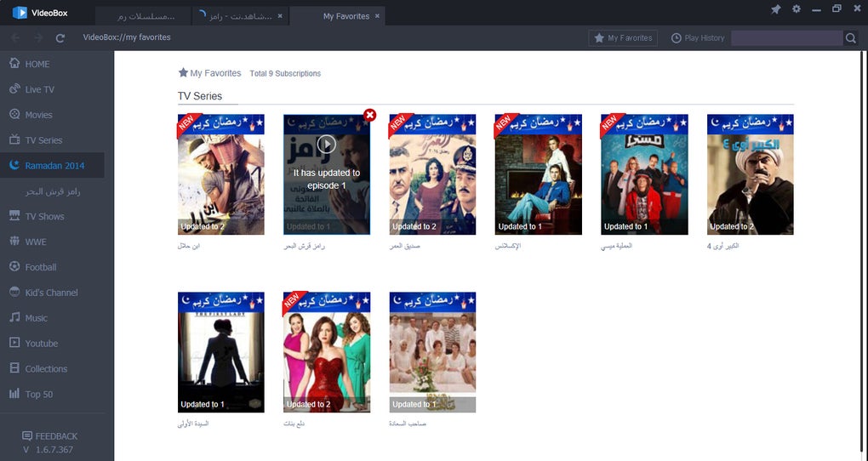Click the FEEDBACK speech bubble icon

point(27,435)
